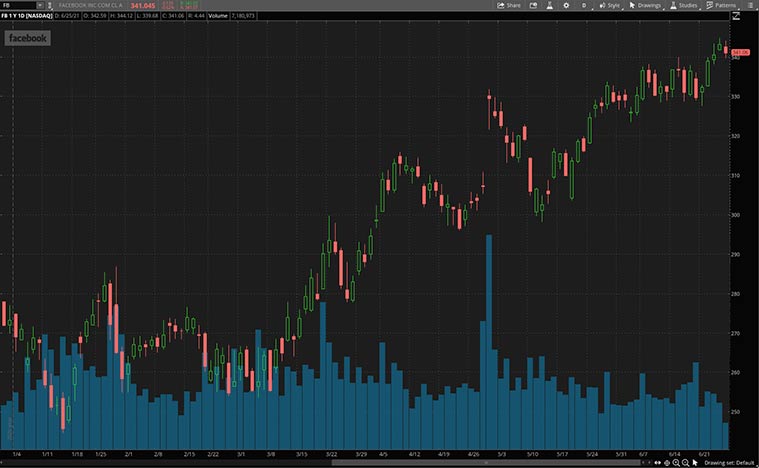Click the flask icon next to the settings gear
The height and width of the screenshot is (468, 759).
tap(549, 5)
